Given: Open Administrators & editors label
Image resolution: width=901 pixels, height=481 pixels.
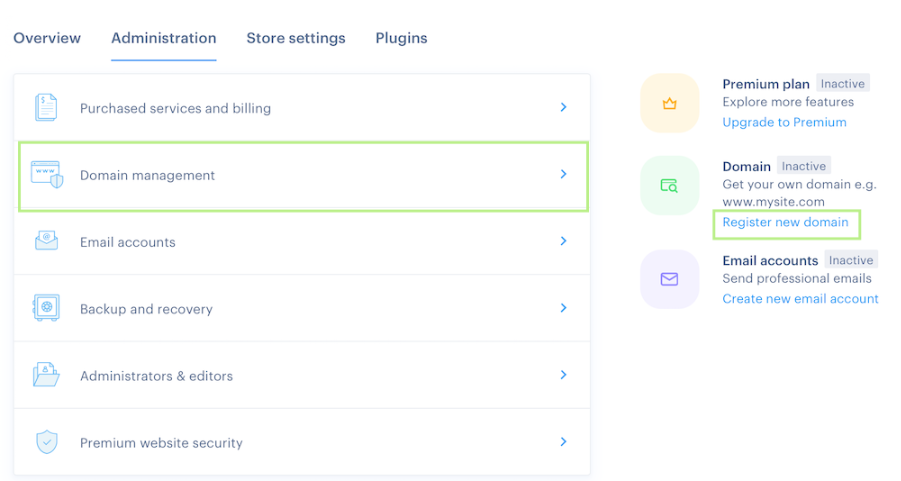Looking at the screenshot, I should (156, 376).
